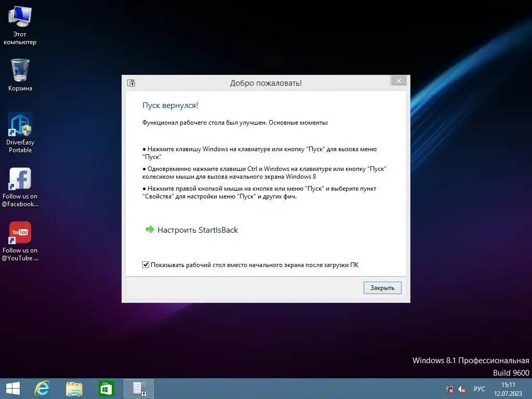Screen dimensions: 532x399
Task: Click the bullet mentioning Свойства menu item
Action: coord(259,192)
